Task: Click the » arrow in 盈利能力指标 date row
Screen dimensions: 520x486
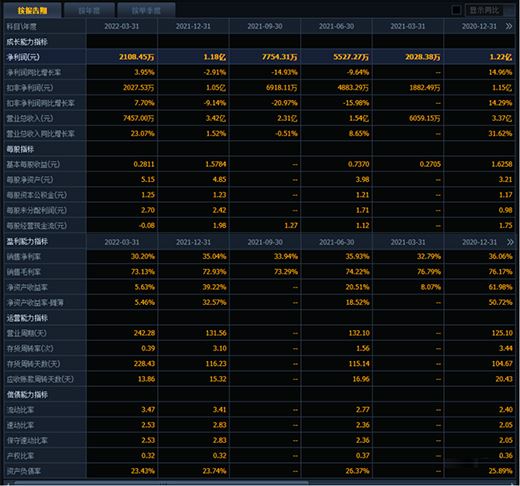Action: (510, 242)
